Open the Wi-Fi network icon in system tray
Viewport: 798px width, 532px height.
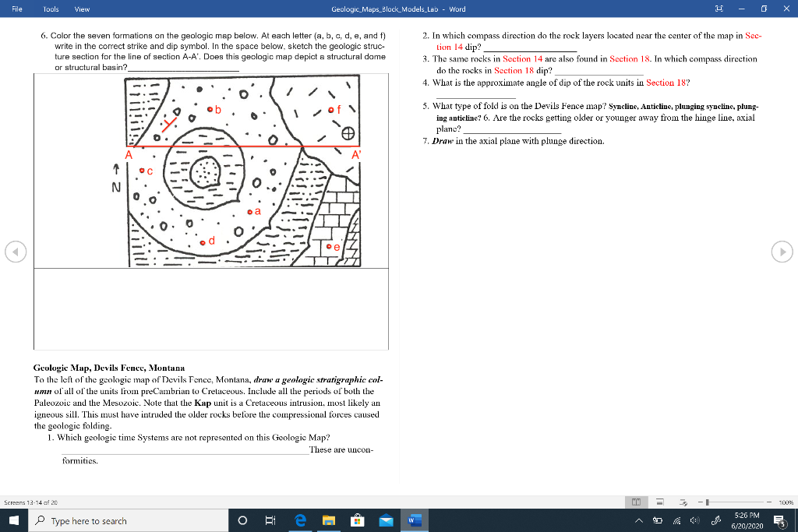(676, 520)
